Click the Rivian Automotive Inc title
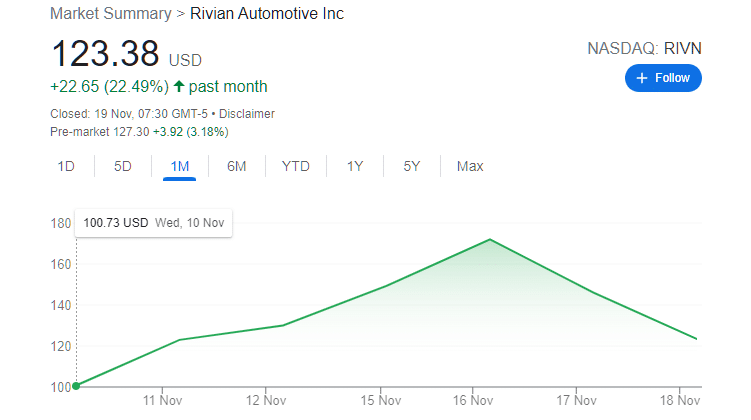The image size is (751, 420). coord(267,13)
